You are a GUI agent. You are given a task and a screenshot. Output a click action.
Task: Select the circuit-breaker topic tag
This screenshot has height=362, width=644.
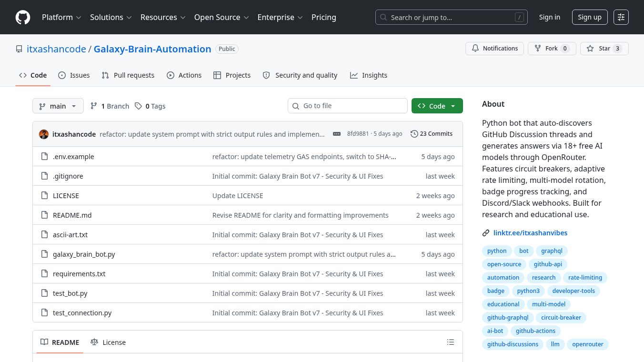[561, 318]
